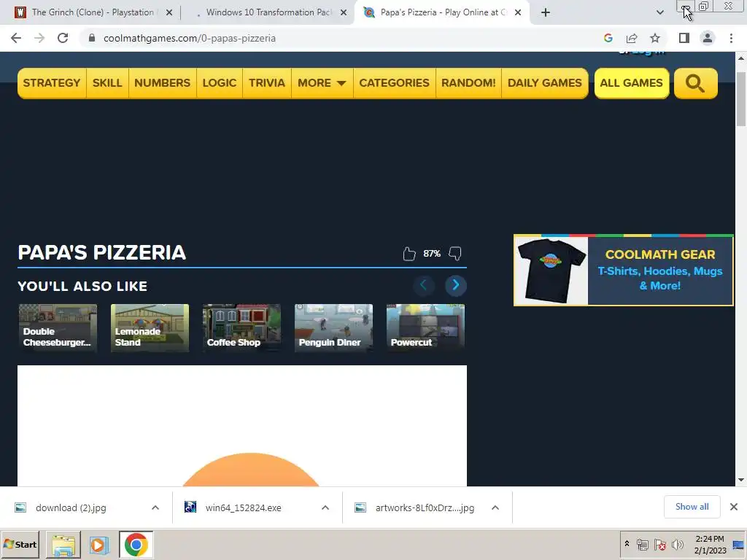The height and width of the screenshot is (560, 747).
Task: Click the thumbs down dislike icon
Action: (455, 253)
